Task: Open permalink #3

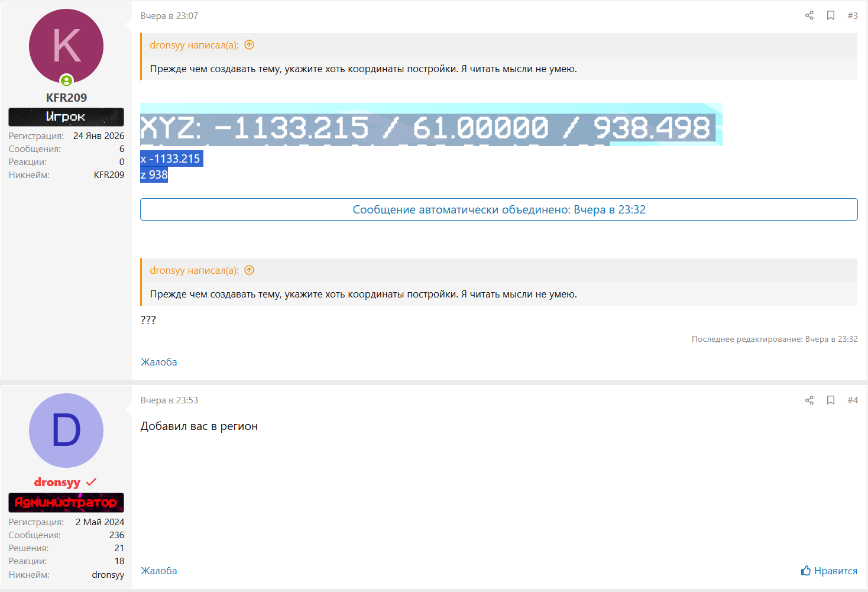Action: [x=852, y=15]
